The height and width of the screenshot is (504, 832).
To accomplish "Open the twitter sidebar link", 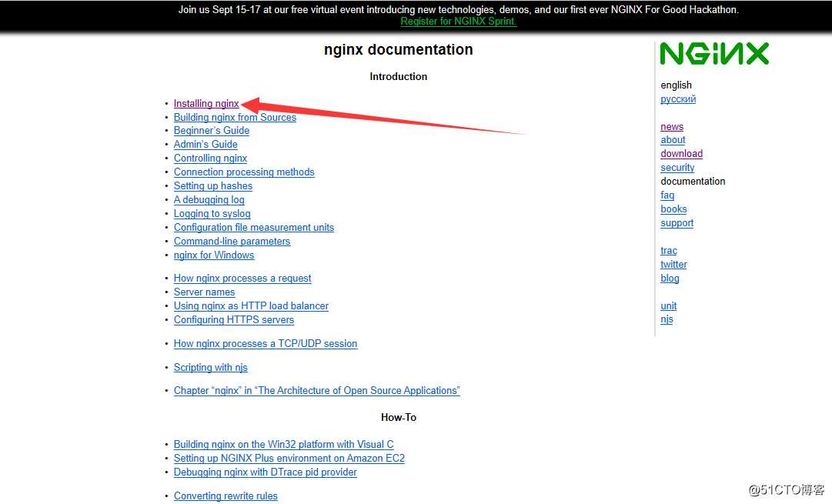I will pyautogui.click(x=674, y=264).
